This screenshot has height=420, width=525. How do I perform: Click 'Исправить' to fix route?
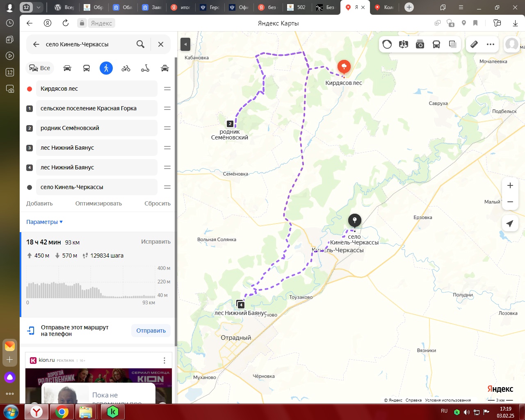pyautogui.click(x=156, y=242)
